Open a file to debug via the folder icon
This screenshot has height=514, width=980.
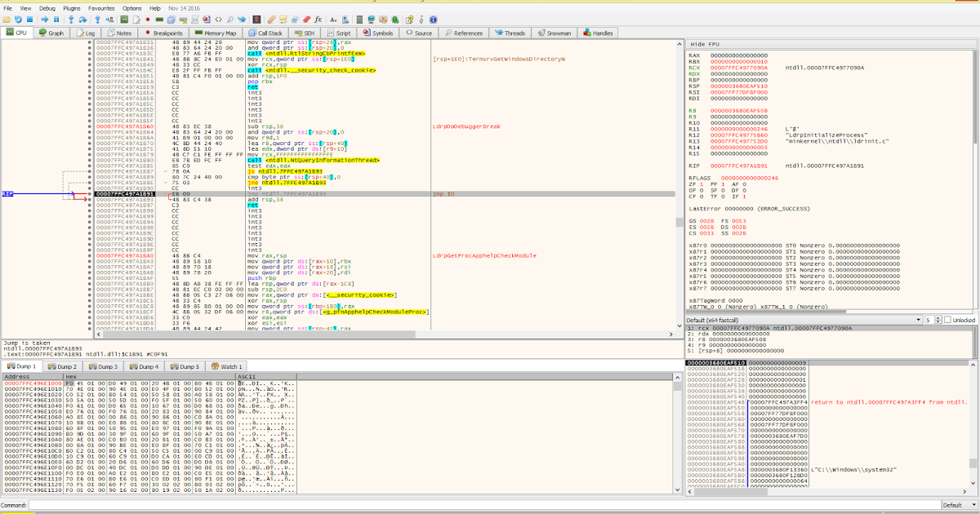pos(7,16)
